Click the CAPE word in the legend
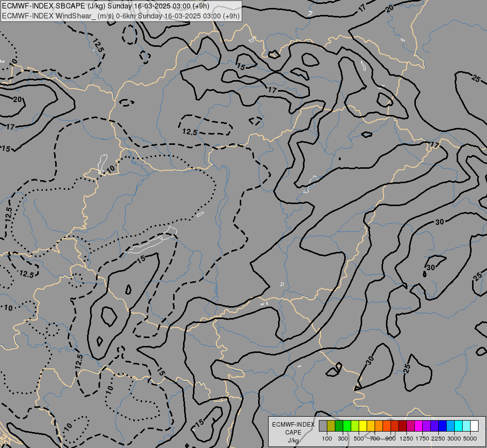Viewport: 487px width, 448px height. pyautogui.click(x=293, y=433)
